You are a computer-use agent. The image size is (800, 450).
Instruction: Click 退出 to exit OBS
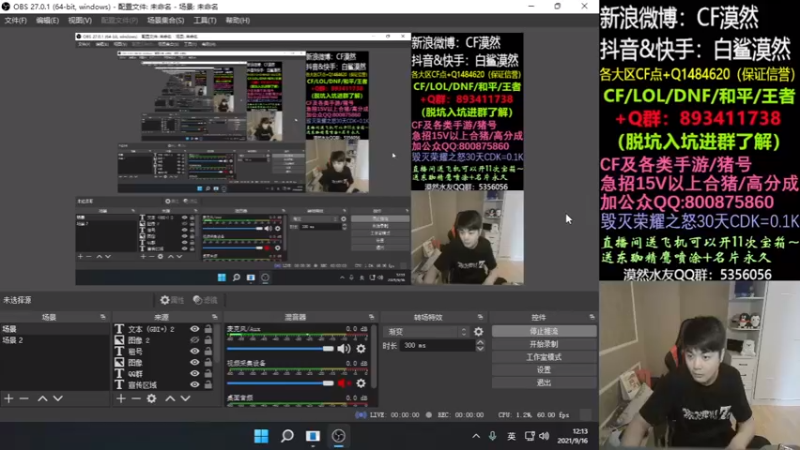click(544, 383)
